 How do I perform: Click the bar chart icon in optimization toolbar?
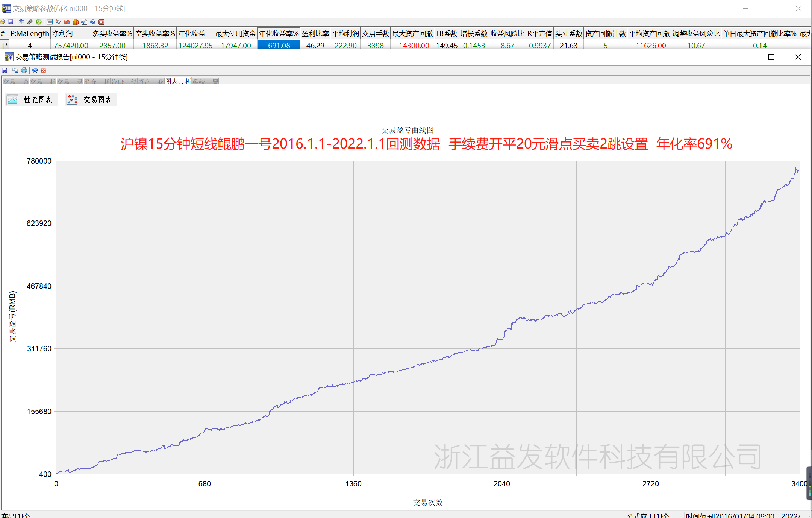pyautogui.click(x=76, y=22)
